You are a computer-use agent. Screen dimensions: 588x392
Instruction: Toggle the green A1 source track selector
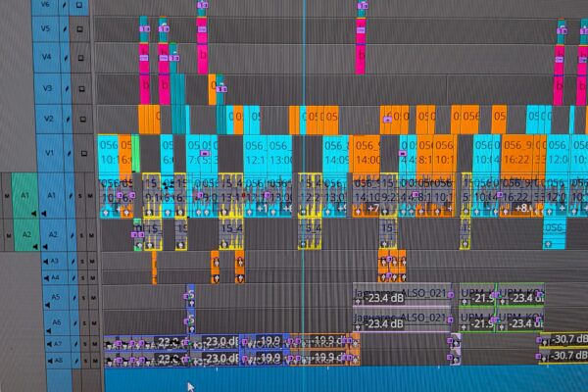click(24, 196)
